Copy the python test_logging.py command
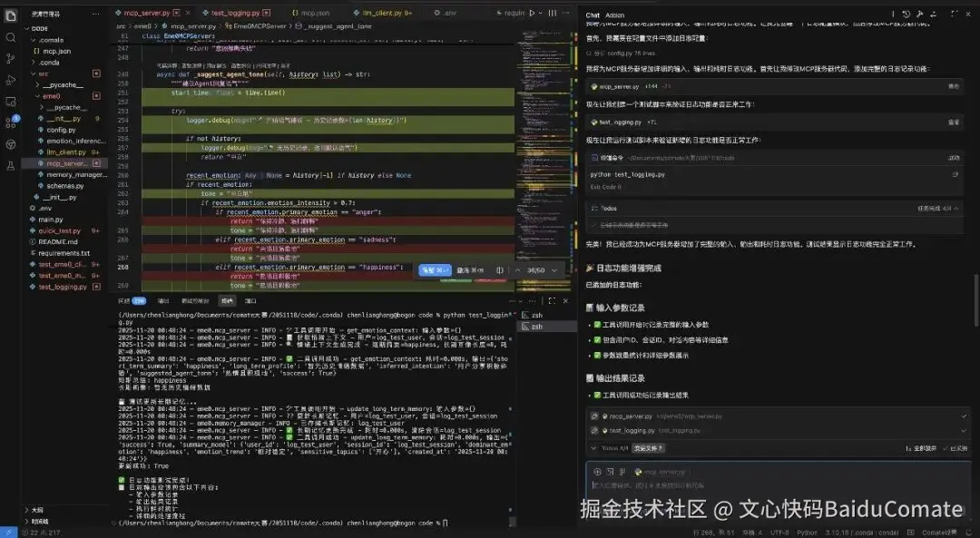 pyautogui.click(x=955, y=174)
